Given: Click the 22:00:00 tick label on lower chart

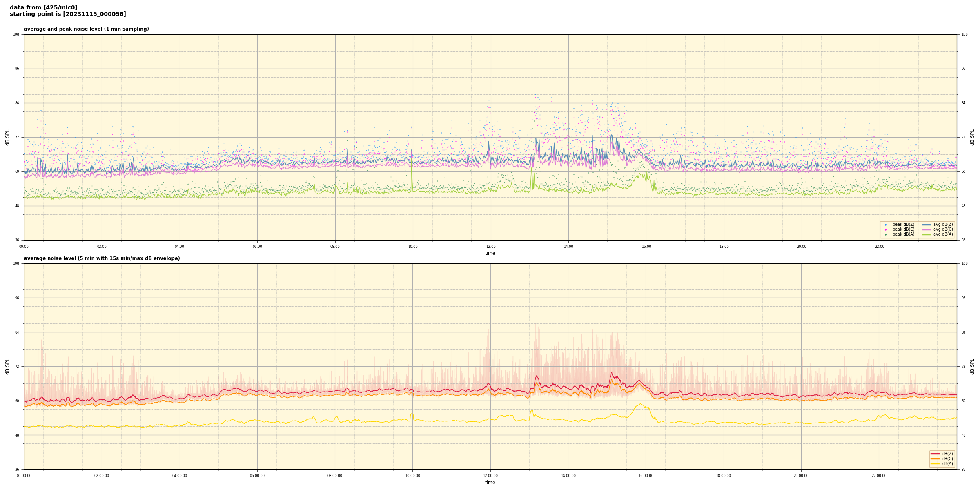Looking at the screenshot, I should pos(879,476).
